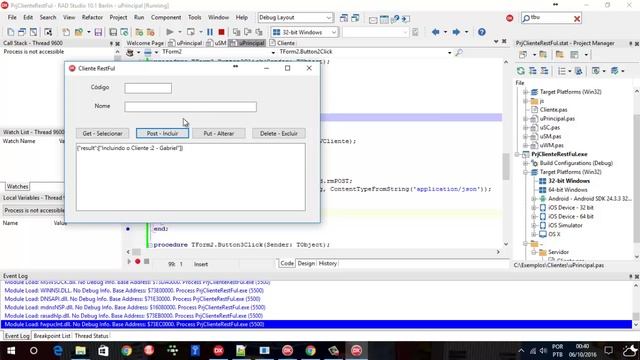
Task: Open the History tab
Action: 327,264
